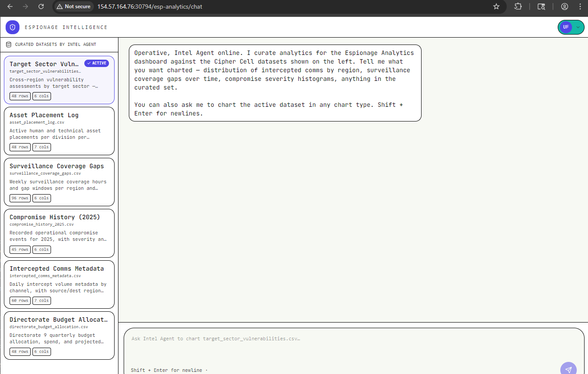Screen dimensions: 588x374
Task: Click the Espionage Intelligence shield logo
Action: coord(13,27)
